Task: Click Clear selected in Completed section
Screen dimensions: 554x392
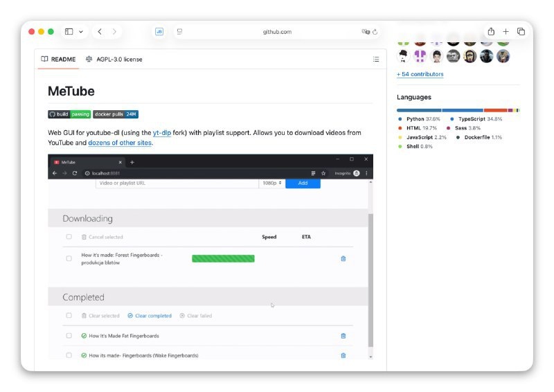Action: [100, 316]
